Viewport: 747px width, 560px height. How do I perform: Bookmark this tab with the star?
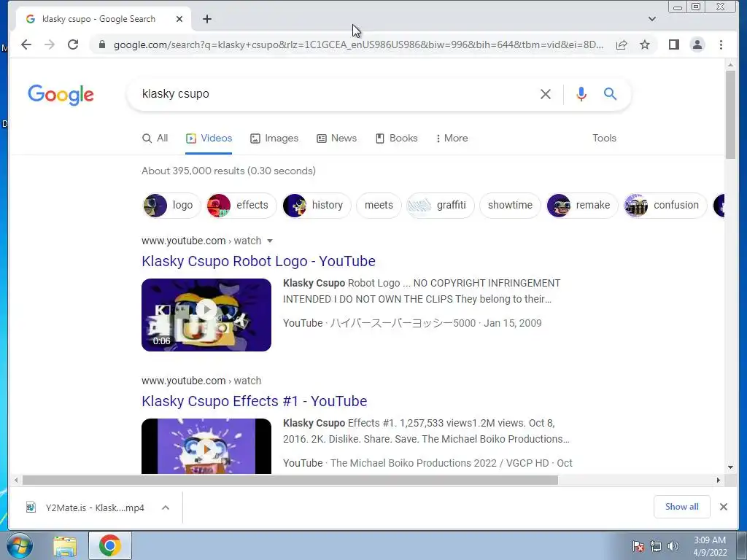(x=645, y=44)
